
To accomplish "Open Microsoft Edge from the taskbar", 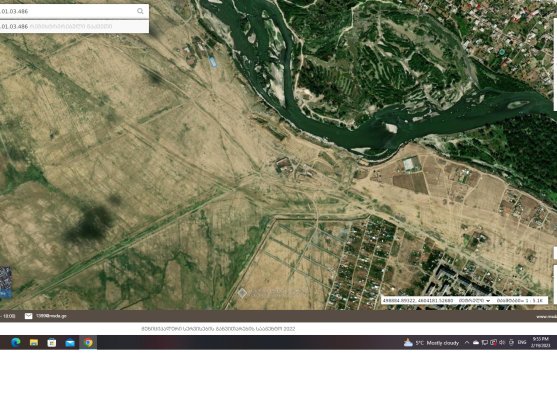I will coord(15,343).
